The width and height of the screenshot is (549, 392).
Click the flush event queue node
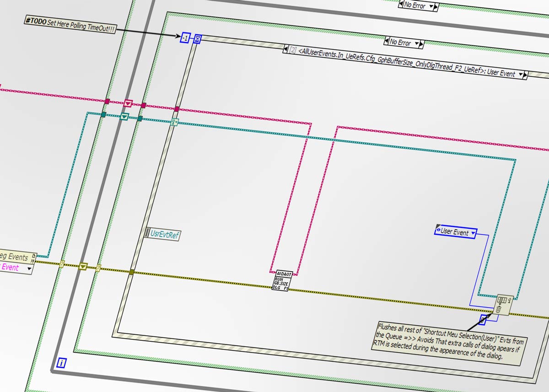504,304
